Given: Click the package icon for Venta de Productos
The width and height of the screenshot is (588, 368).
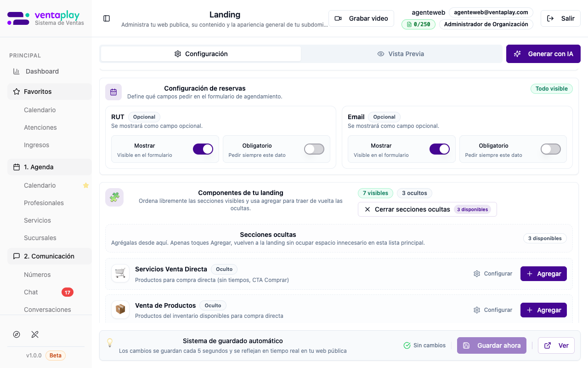Looking at the screenshot, I should click(120, 310).
